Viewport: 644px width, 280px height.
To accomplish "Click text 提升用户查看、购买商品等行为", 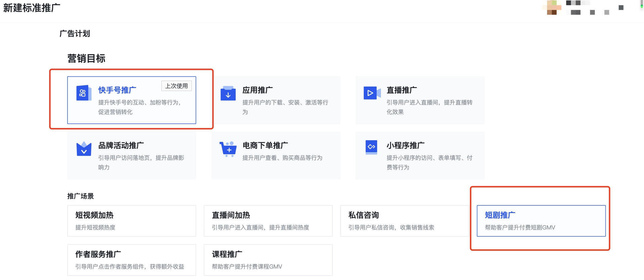I will pyautogui.click(x=283, y=158).
